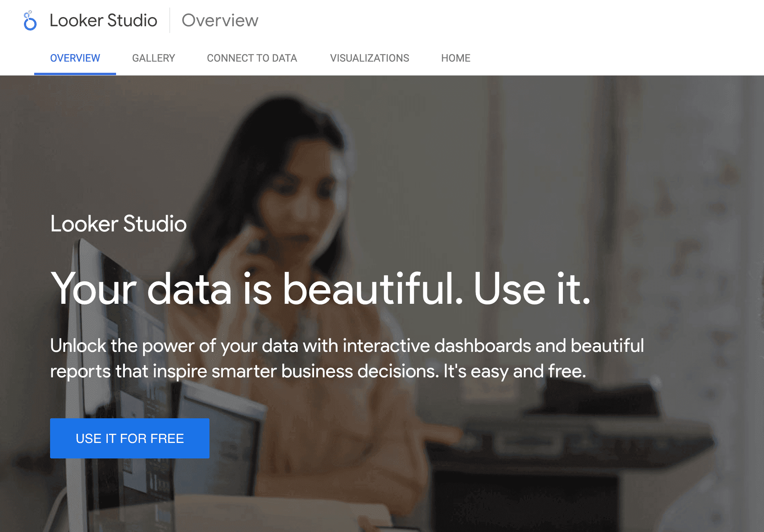Click the Looker Studio label above the headline

(118, 224)
